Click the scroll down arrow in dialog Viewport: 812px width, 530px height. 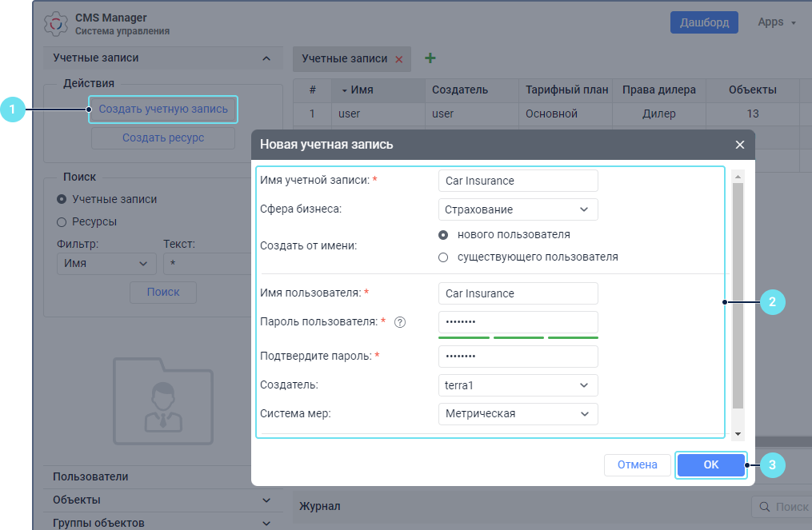coord(738,432)
